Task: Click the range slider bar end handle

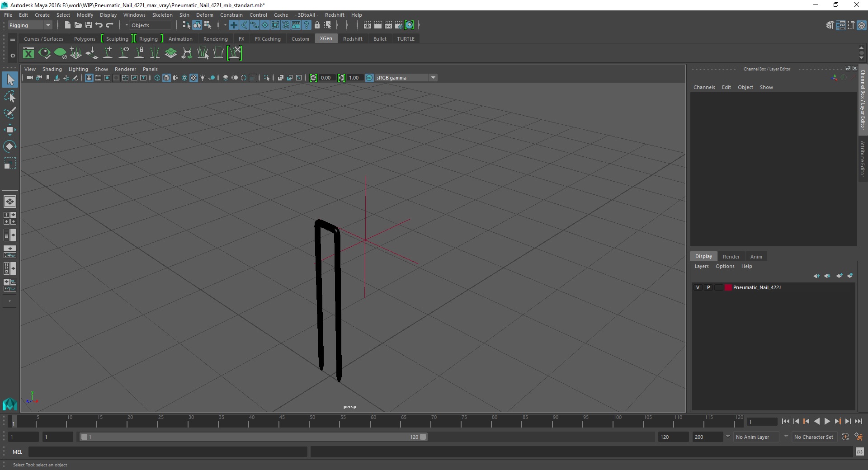Action: coord(423,437)
